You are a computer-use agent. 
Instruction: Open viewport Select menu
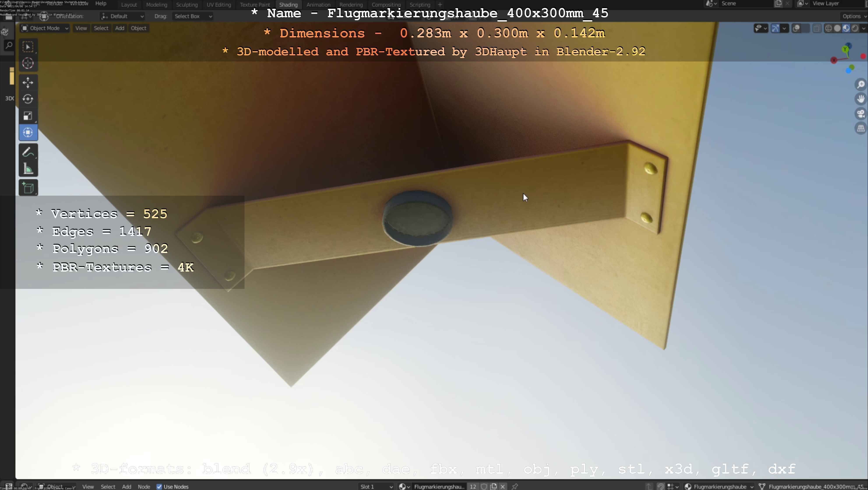[101, 28]
